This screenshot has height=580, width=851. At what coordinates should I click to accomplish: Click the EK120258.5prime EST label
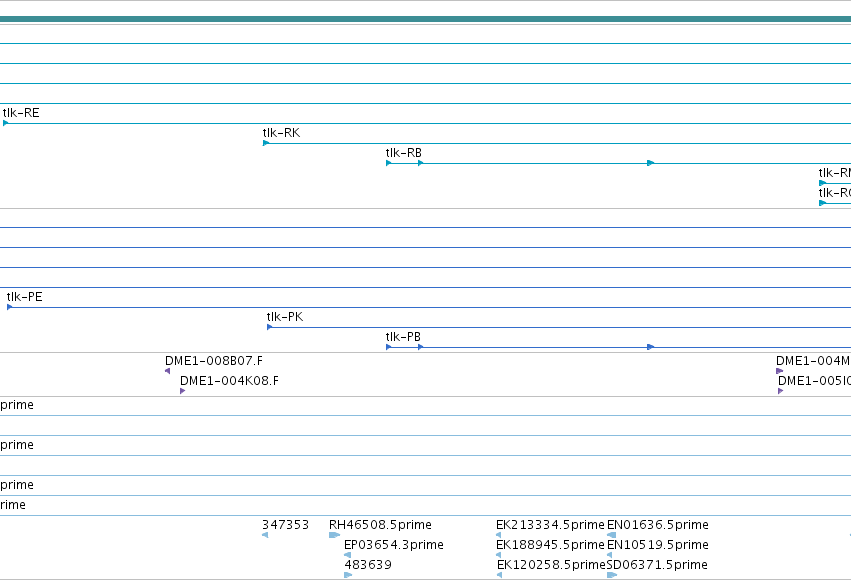[551, 565]
